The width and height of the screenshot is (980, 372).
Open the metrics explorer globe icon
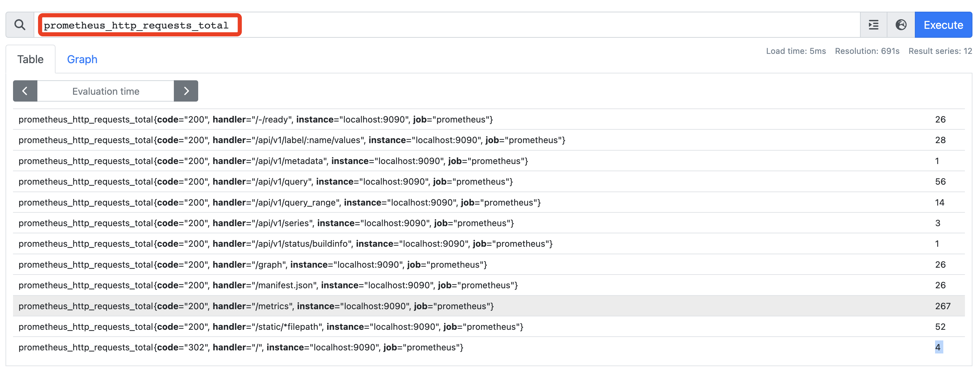(901, 25)
